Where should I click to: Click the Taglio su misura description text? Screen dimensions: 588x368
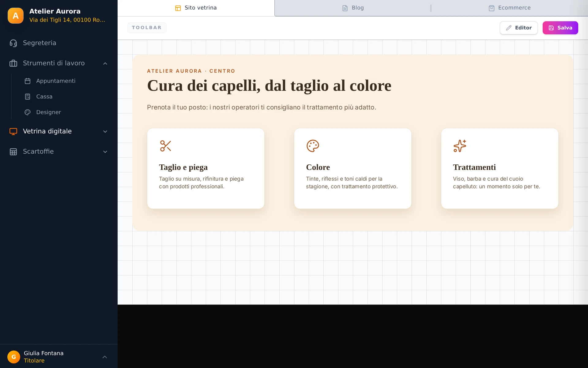(x=201, y=182)
